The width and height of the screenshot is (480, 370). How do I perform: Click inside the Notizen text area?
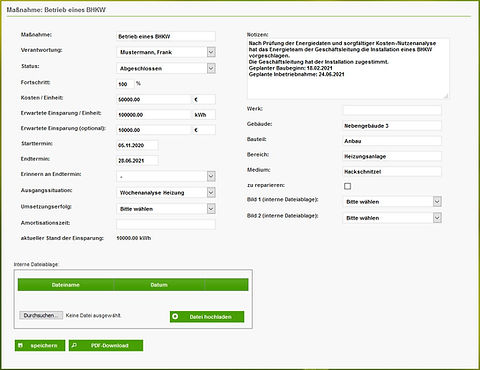pyautogui.click(x=348, y=69)
